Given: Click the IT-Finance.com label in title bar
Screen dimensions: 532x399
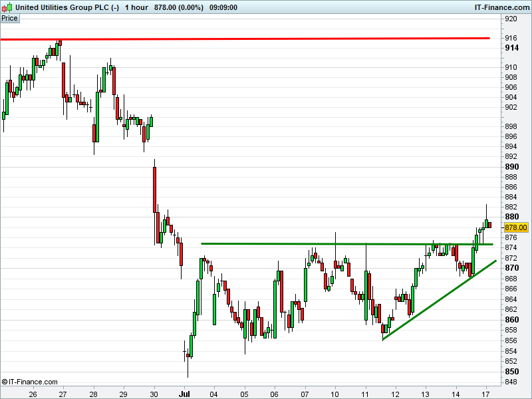Looking at the screenshot, I should [502, 7].
